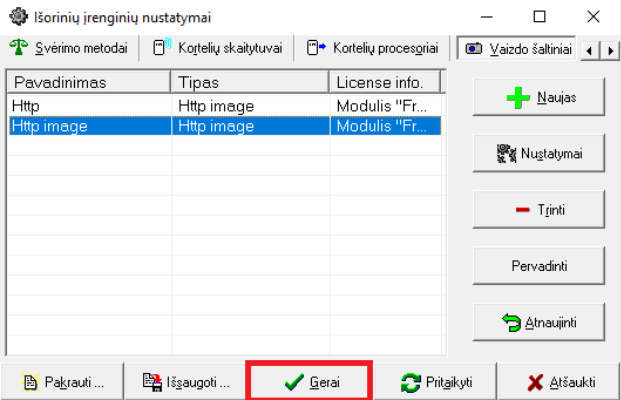Click the green Atnaujinti refresh icon
Screen dimensions: 621x400
511,323
